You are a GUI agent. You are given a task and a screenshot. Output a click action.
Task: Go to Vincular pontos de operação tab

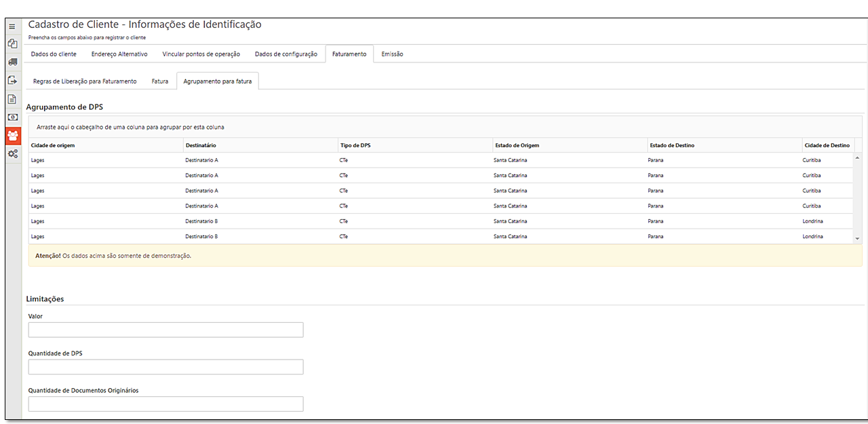click(x=201, y=54)
